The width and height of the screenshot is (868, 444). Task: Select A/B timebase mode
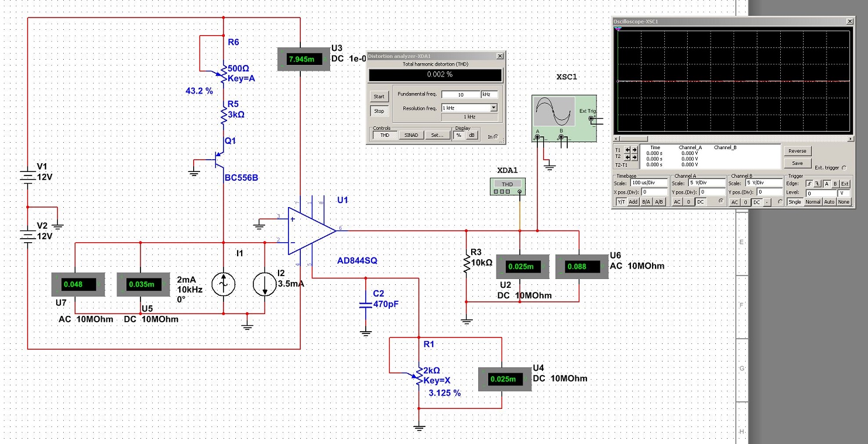point(659,202)
